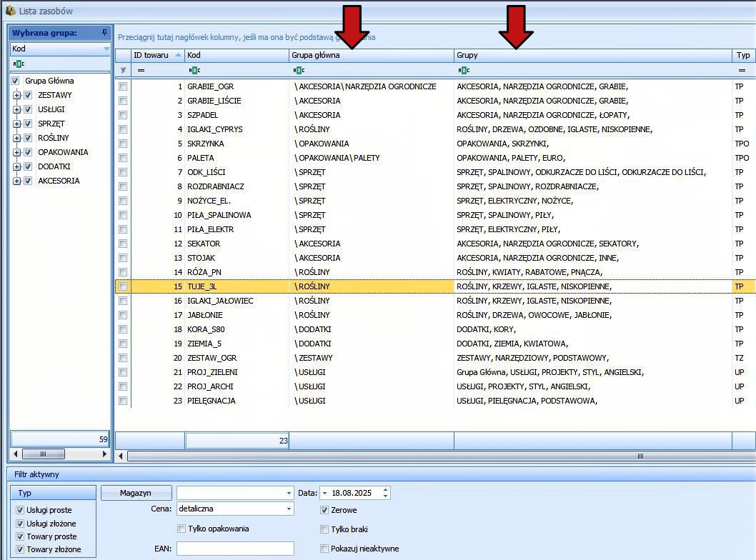The width and height of the screenshot is (756, 560).
Task: Click the equals filter operator under the Typ column
Action: (742, 71)
